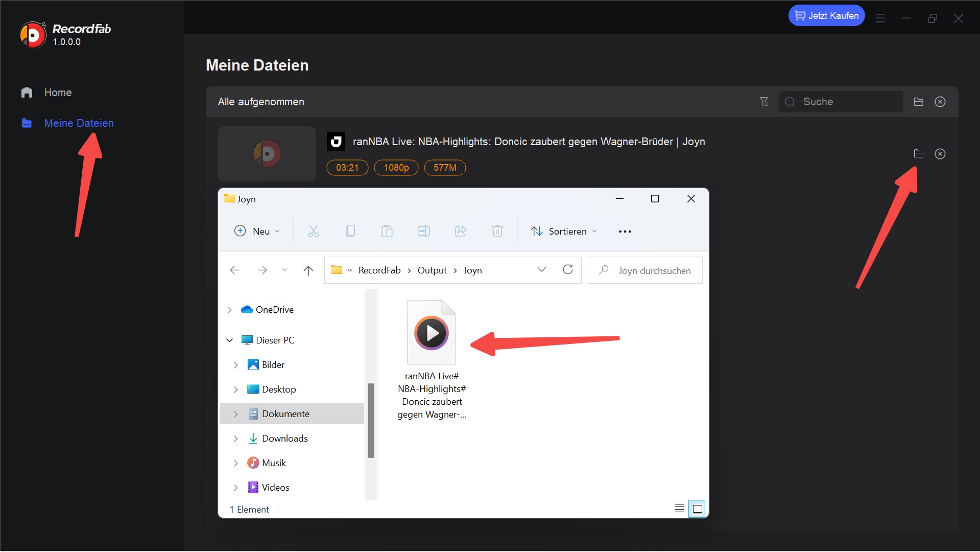Expand the Bilder tree node
The width and height of the screenshot is (980, 552).
236,365
